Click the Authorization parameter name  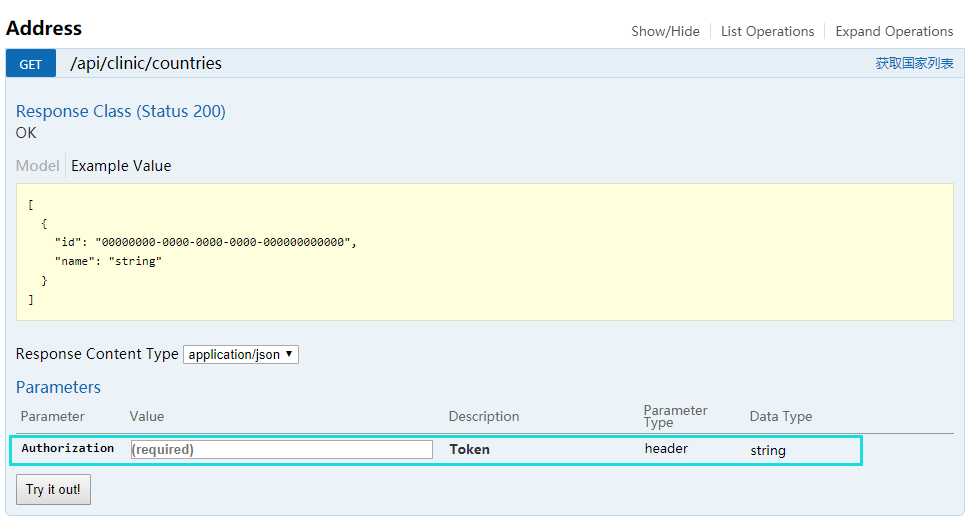68,448
